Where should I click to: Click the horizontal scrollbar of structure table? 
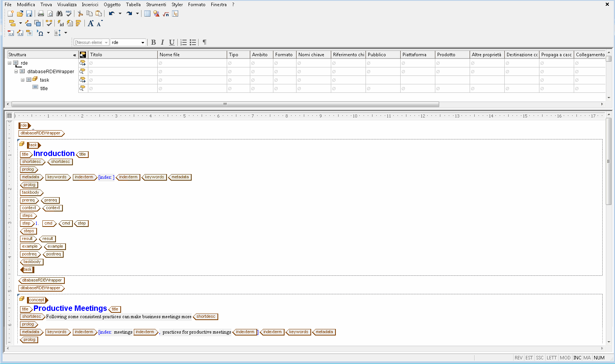[225, 104]
